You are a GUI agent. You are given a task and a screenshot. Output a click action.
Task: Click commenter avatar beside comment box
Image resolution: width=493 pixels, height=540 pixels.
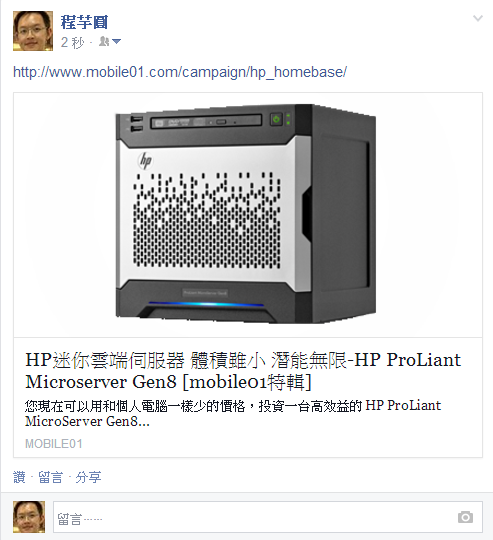[29, 517]
